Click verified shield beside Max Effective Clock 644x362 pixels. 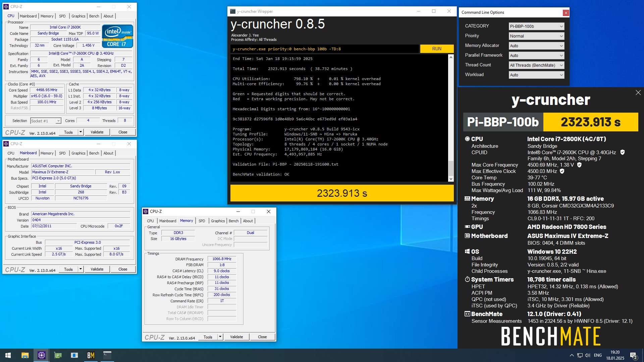click(x=562, y=171)
